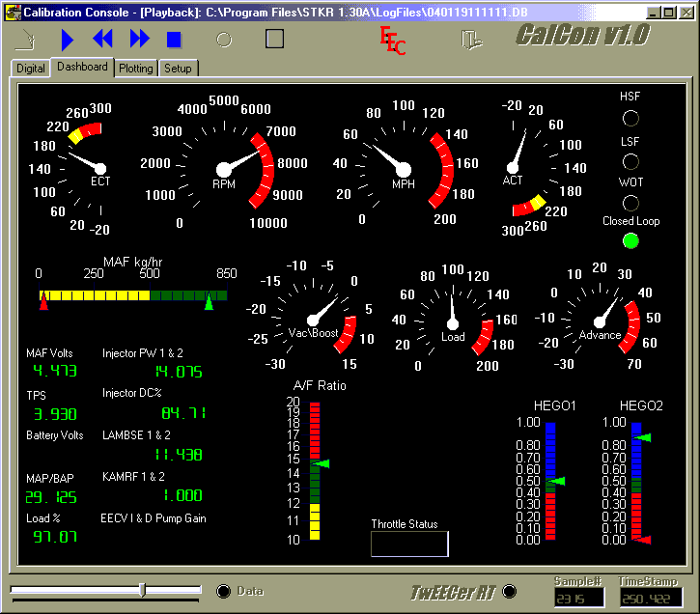Viewport: 700px width, 614px height.
Task: Click the Injector PW value 14.075
Action: (x=179, y=372)
